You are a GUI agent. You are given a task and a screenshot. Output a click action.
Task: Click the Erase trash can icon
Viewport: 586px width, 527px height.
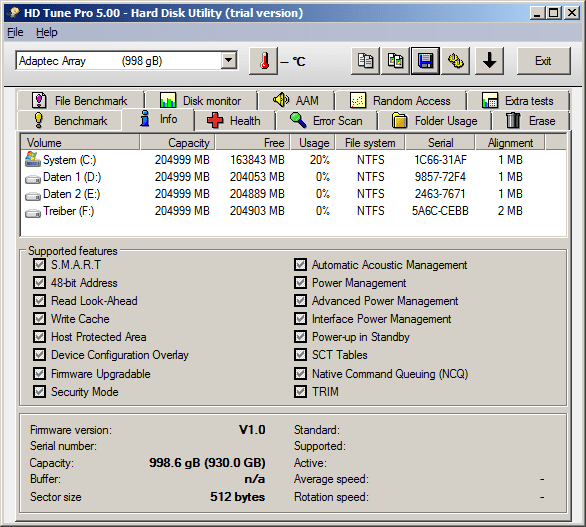513,120
